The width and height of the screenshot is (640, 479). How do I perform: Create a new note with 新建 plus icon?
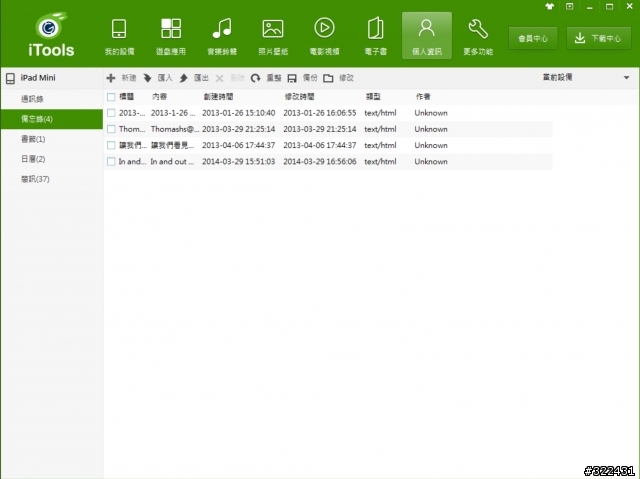(111, 78)
